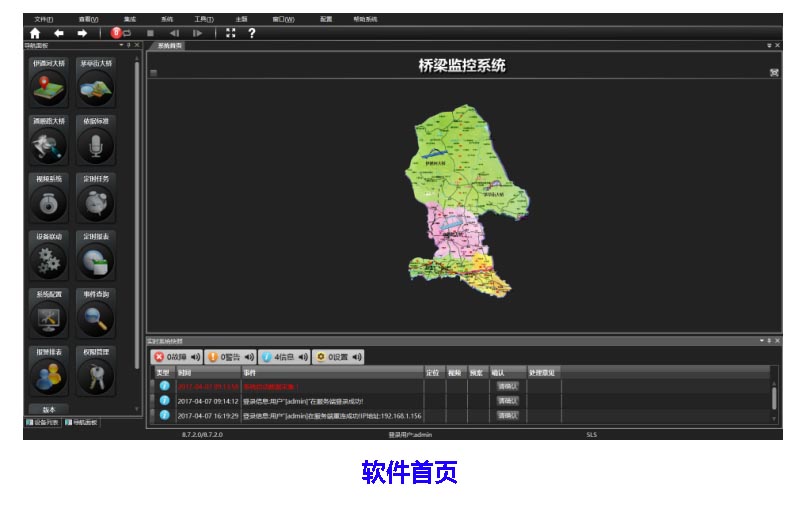This screenshot has height=507, width=806.
Task: Open help via the question mark icon
Action: tap(252, 33)
